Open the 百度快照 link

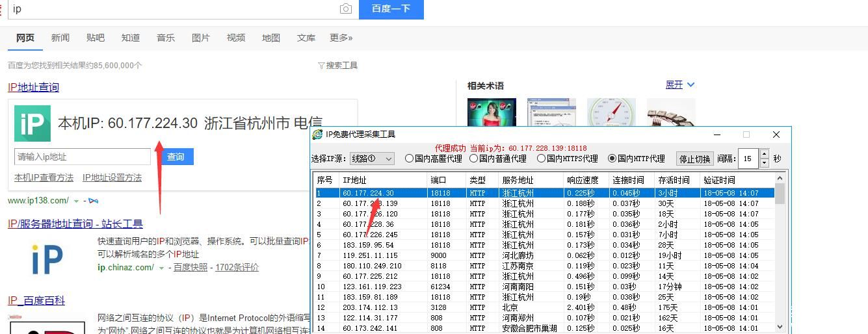pyautogui.click(x=191, y=268)
